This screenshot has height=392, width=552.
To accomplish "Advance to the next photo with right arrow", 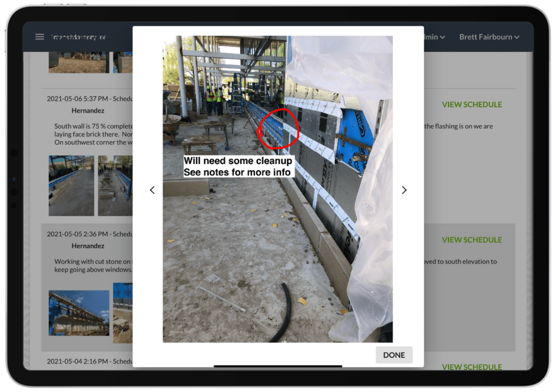I will (x=404, y=190).
